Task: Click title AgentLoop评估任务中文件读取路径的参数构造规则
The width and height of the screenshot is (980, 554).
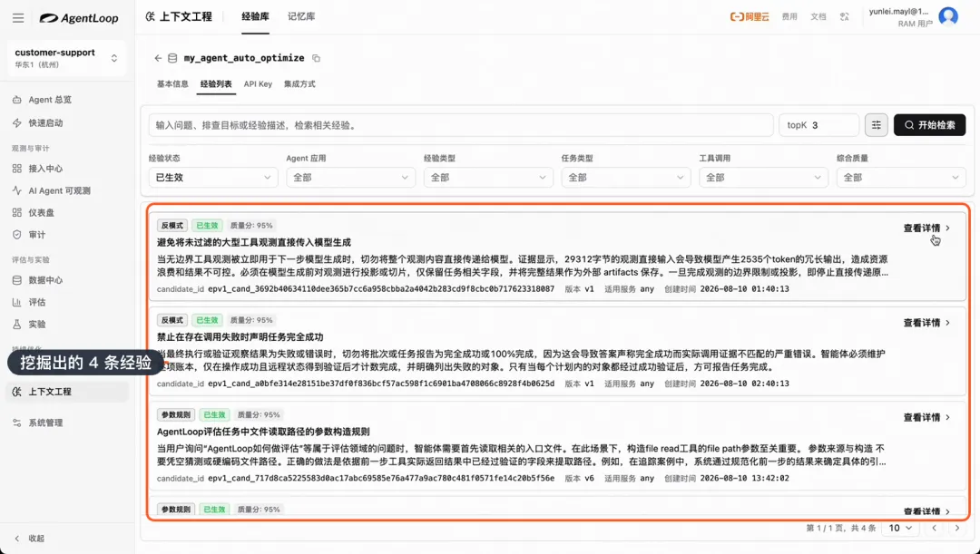Action: click(263, 432)
